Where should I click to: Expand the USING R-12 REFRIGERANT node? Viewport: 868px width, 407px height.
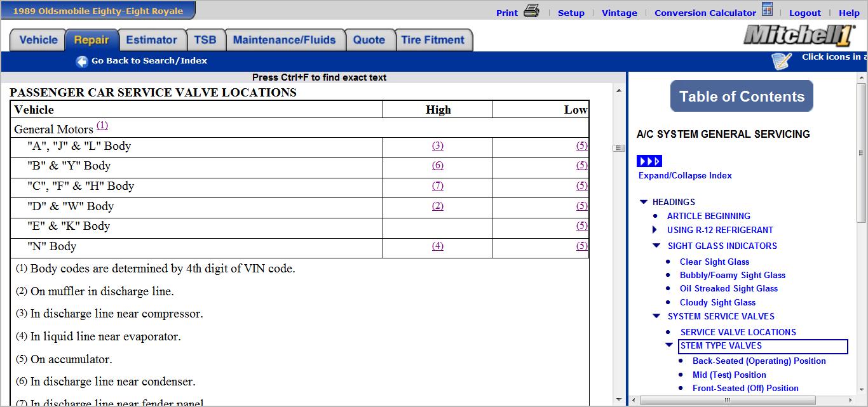click(655, 230)
